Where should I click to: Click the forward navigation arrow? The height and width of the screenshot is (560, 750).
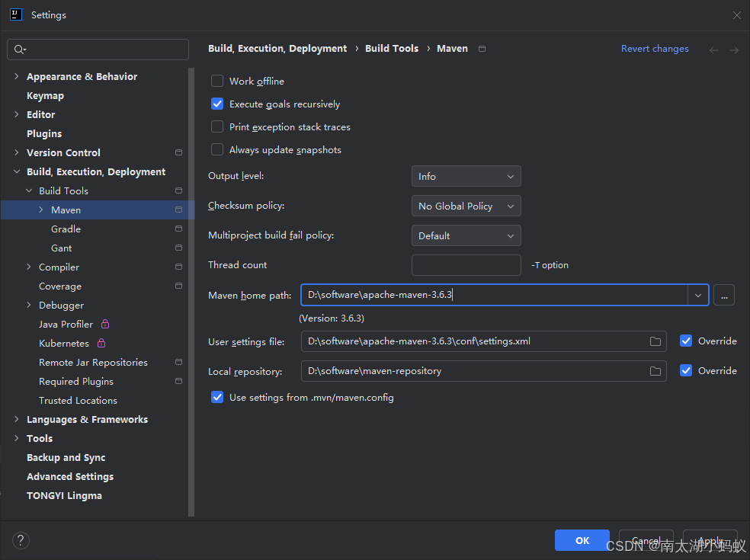734,50
